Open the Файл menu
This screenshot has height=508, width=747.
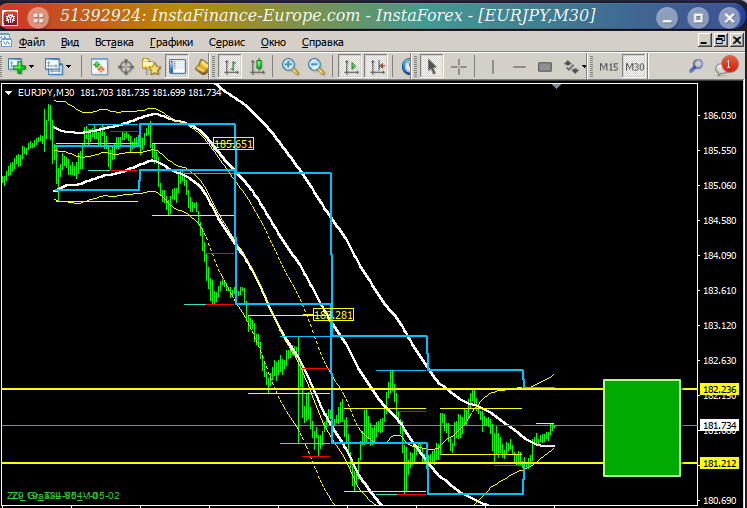32,42
